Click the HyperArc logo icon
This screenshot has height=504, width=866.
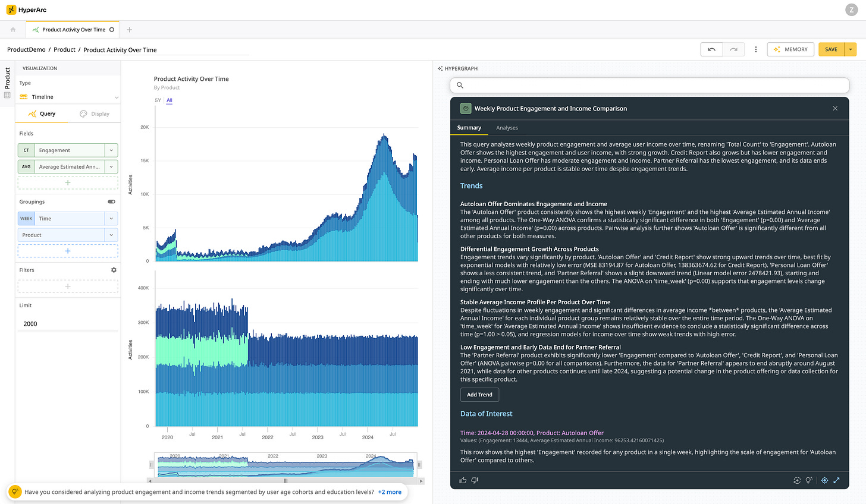(x=11, y=10)
